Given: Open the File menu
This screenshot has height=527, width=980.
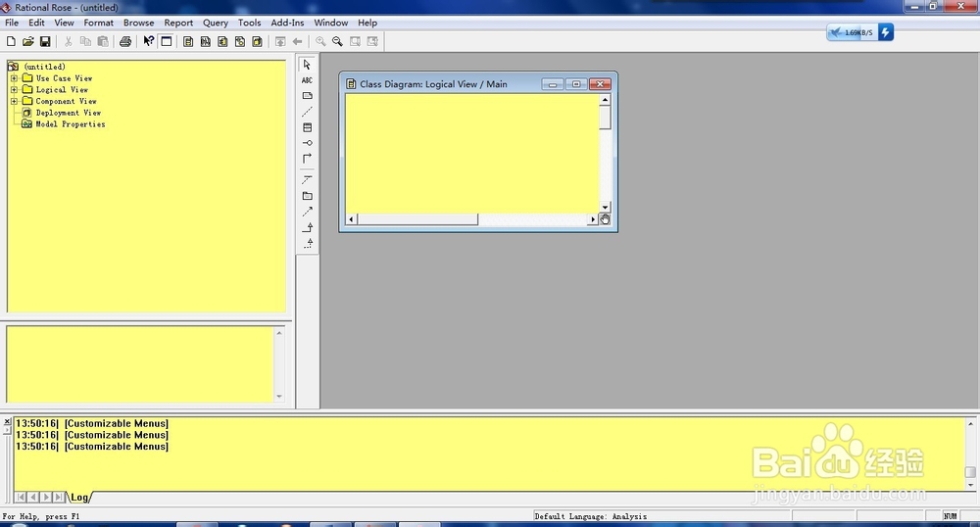Looking at the screenshot, I should 12,23.
